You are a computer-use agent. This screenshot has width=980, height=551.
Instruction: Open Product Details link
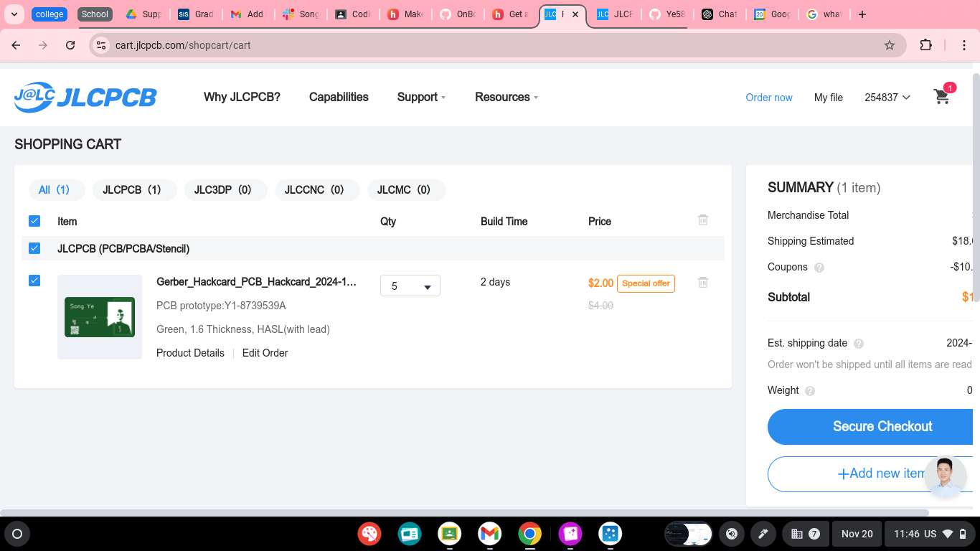tap(190, 353)
